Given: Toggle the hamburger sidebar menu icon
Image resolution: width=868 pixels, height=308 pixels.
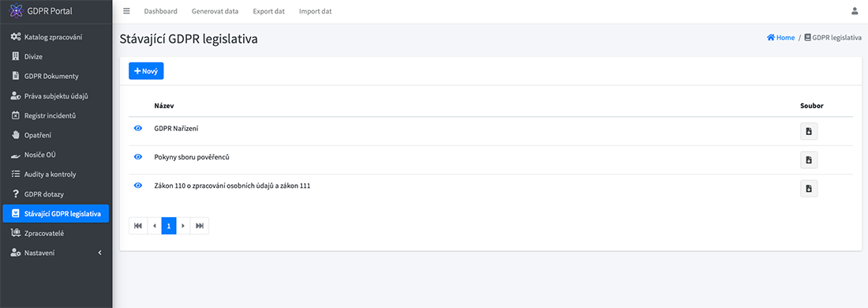Looking at the screenshot, I should pos(126,11).
